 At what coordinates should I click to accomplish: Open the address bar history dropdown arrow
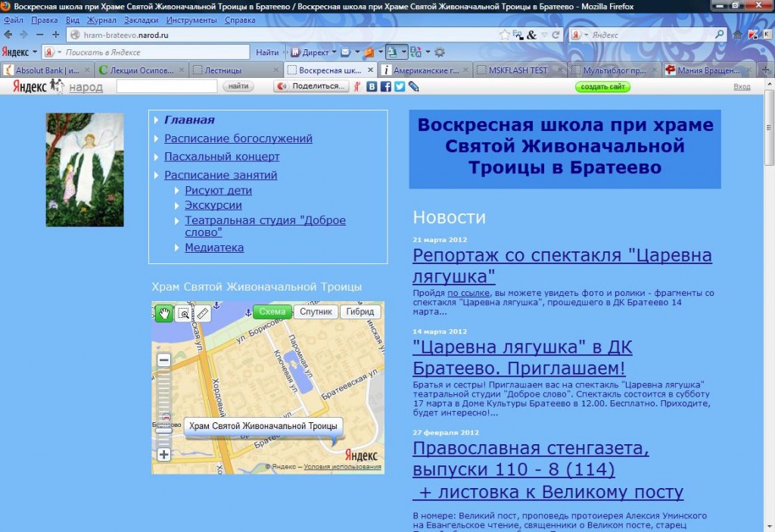pos(544,35)
